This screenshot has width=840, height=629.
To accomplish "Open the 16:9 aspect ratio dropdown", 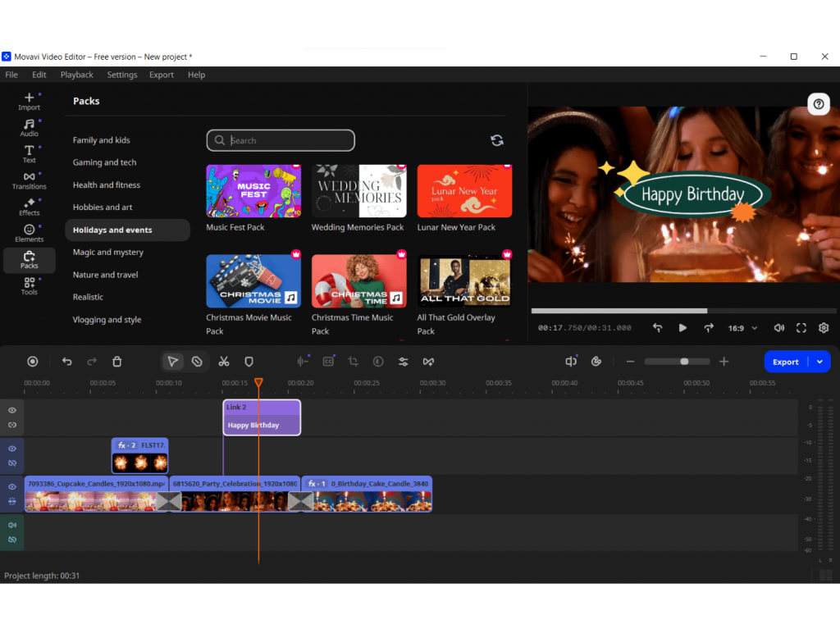I will pyautogui.click(x=742, y=328).
